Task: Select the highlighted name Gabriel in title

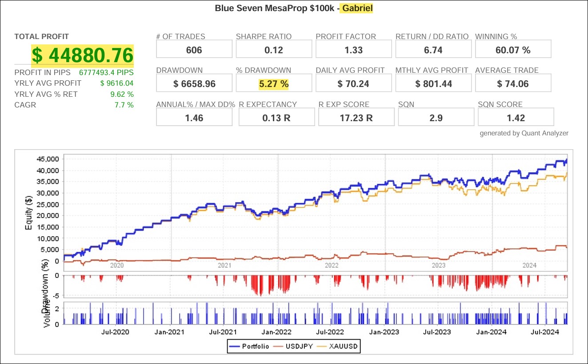Action: coord(356,8)
